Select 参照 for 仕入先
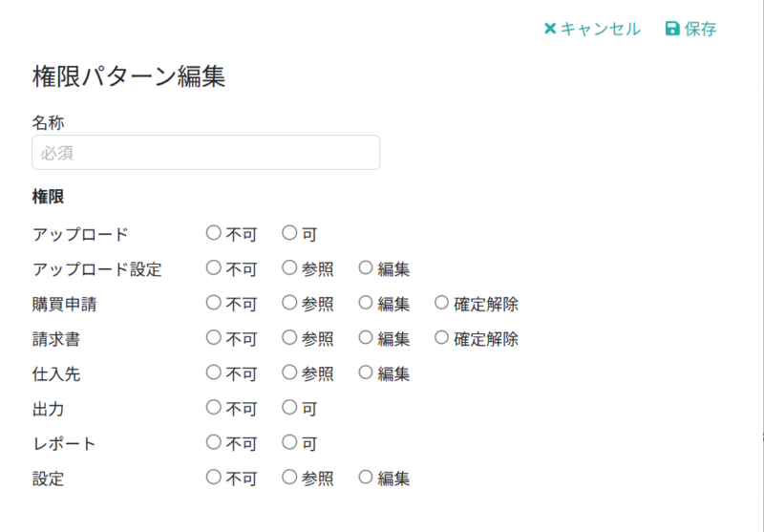This screenshot has width=764, height=532. (x=289, y=372)
